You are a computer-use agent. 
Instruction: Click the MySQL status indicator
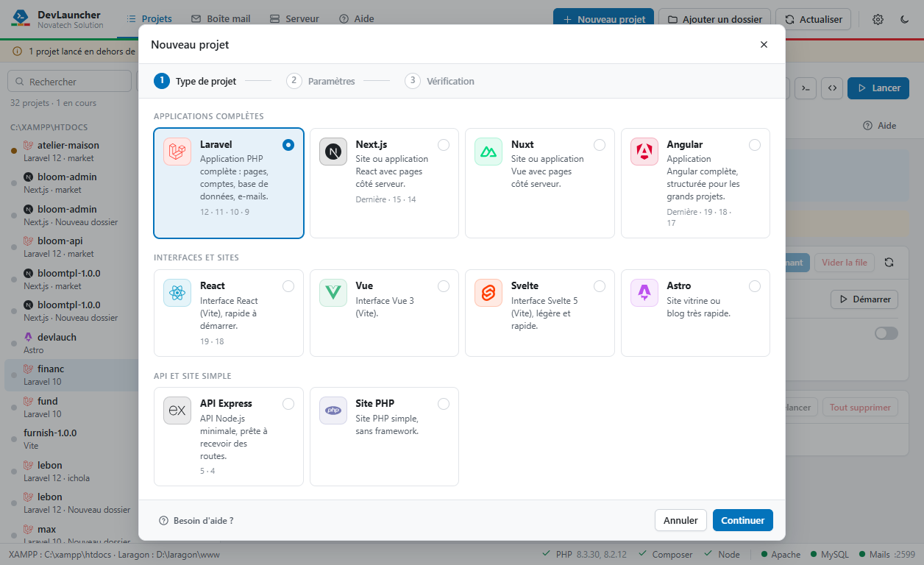[829, 555]
